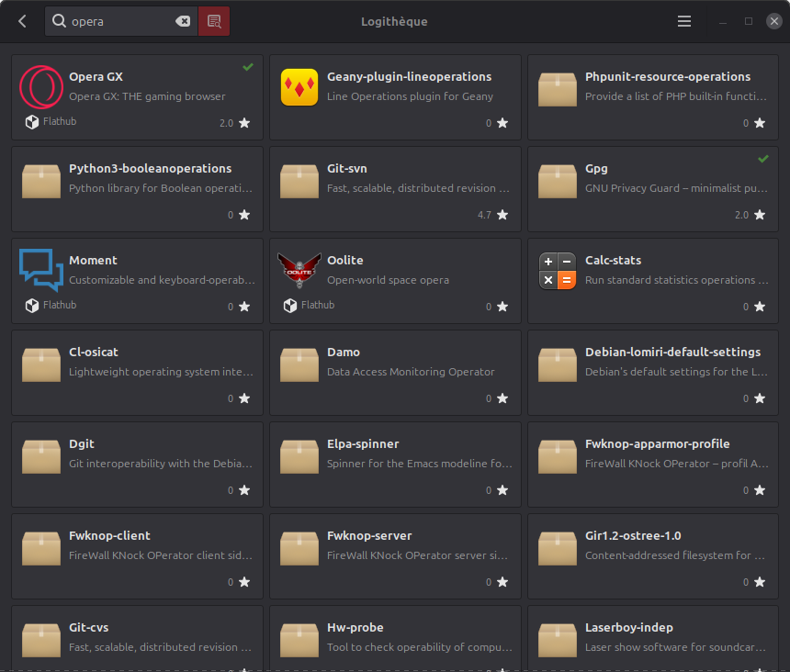Click the Fwknop-apparmor-profile package icon
This screenshot has width=790, height=672.
(x=558, y=456)
